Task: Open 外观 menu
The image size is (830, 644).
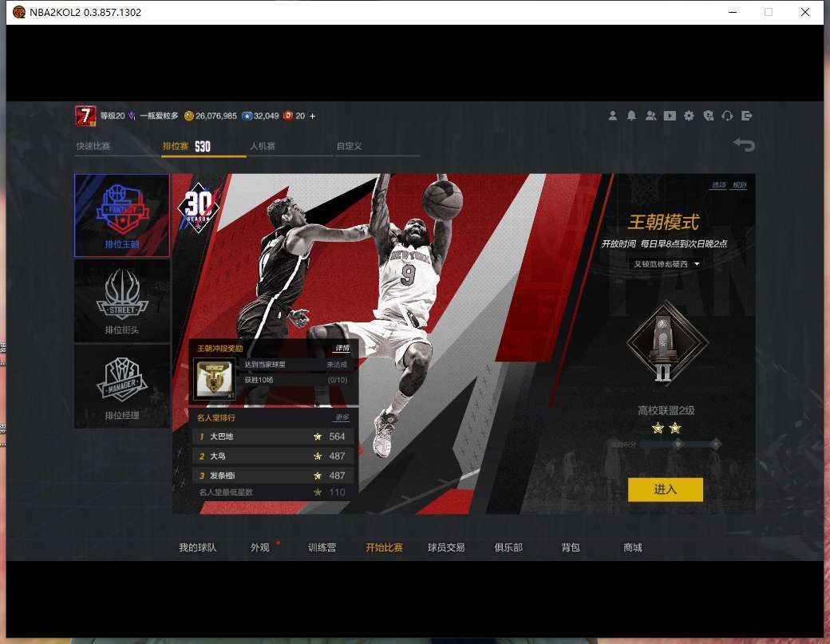Action: coord(260,547)
